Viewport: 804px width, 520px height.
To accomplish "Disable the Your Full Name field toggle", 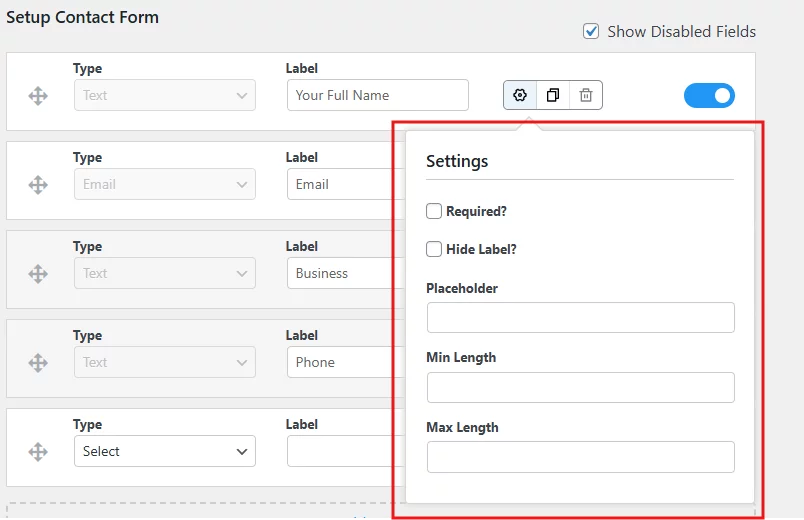I will coord(709,95).
